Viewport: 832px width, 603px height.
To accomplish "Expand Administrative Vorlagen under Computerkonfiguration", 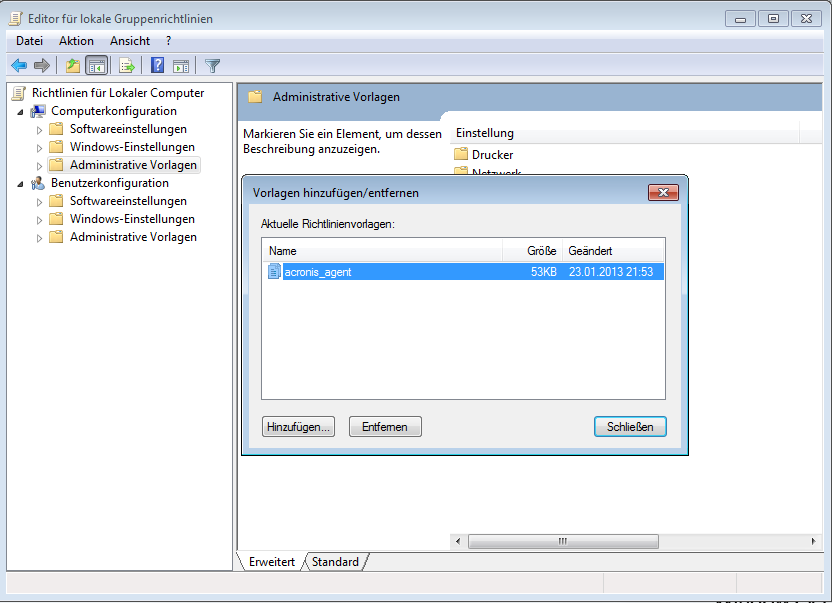I will [39, 166].
